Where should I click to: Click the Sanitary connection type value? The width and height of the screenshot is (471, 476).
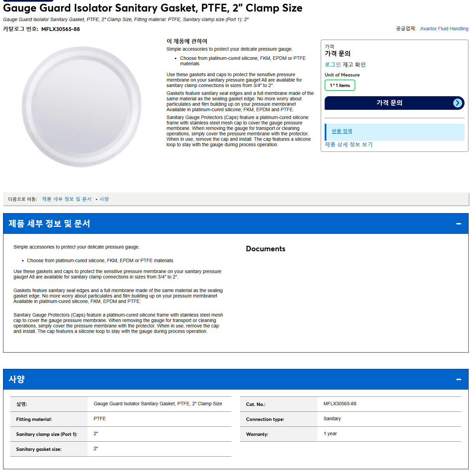pyautogui.click(x=332, y=419)
